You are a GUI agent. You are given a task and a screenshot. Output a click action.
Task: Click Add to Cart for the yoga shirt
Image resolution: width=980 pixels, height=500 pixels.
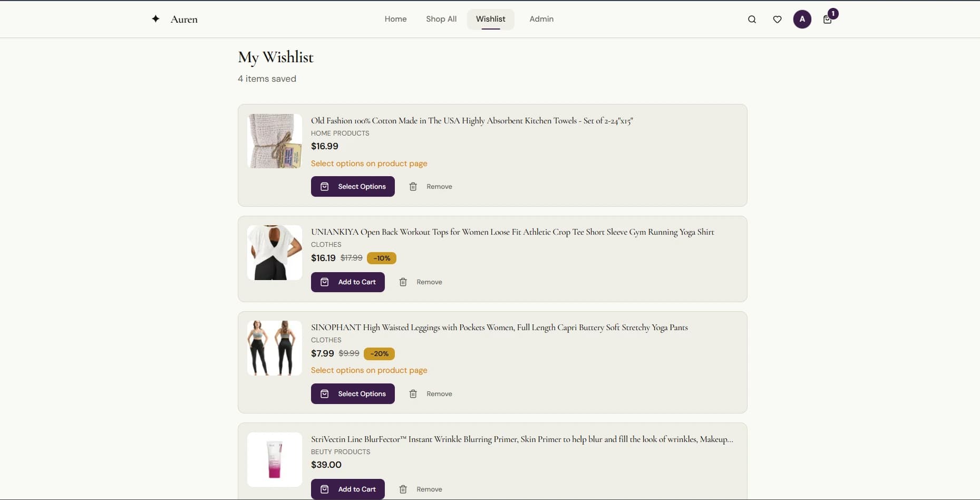click(347, 282)
